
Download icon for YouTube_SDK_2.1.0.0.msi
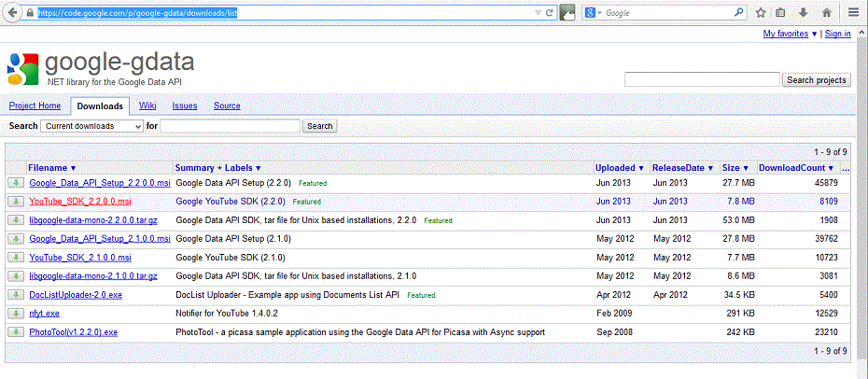click(x=16, y=258)
